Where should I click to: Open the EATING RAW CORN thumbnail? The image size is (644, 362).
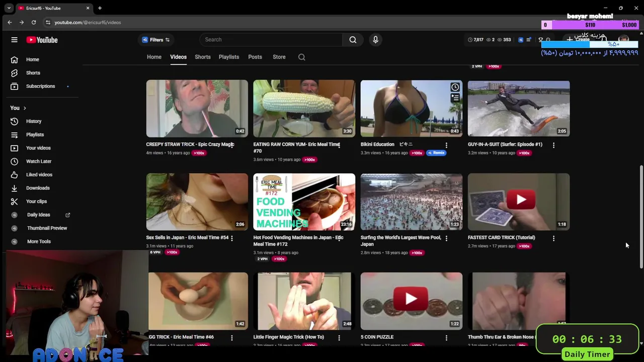(x=304, y=109)
